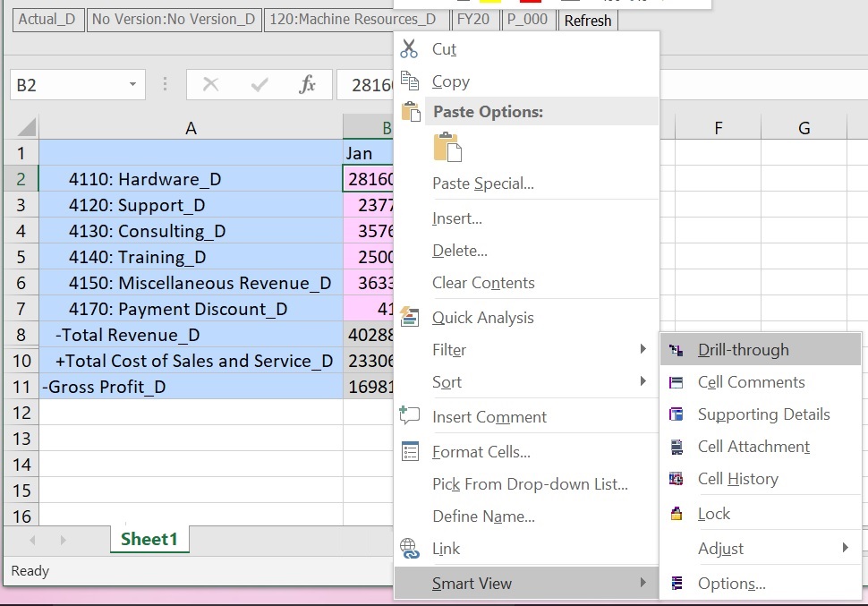Open Quick Analysis via its icon
The width and height of the screenshot is (868, 606).
[410, 316]
